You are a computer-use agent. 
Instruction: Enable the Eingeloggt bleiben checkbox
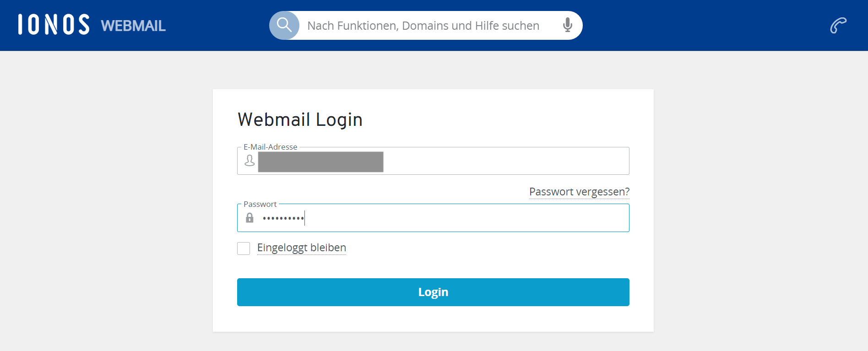244,248
